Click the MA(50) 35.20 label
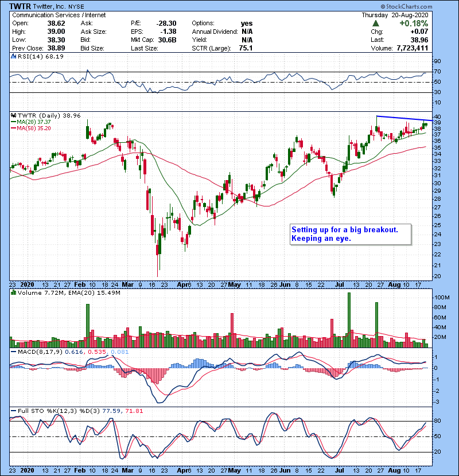This screenshot has height=476, width=459. point(34,128)
